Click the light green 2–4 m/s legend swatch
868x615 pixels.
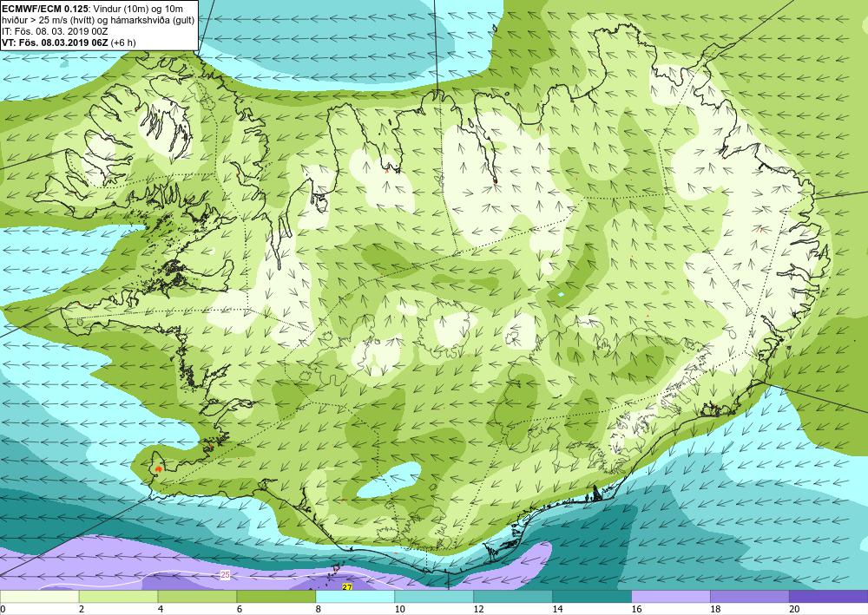[x=118, y=597]
